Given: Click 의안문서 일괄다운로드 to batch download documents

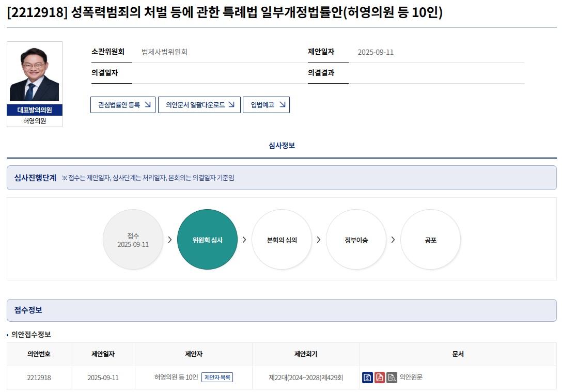Looking at the screenshot, I should point(199,104).
